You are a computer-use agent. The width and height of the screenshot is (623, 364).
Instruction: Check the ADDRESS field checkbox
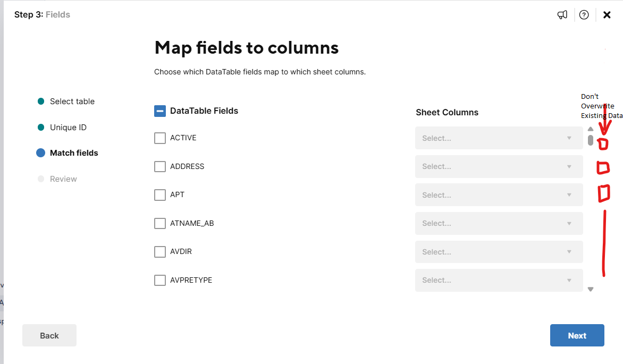(159, 166)
